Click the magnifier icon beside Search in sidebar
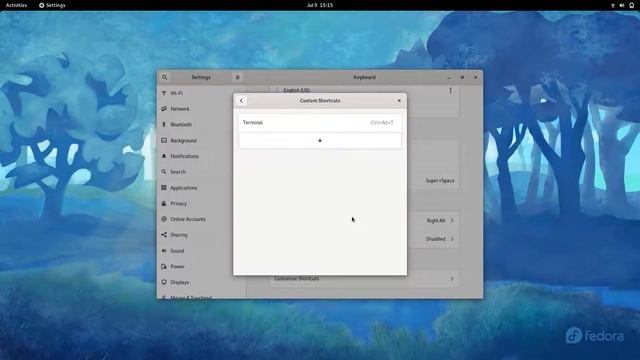Viewport: 640px width, 360px height. (x=164, y=172)
